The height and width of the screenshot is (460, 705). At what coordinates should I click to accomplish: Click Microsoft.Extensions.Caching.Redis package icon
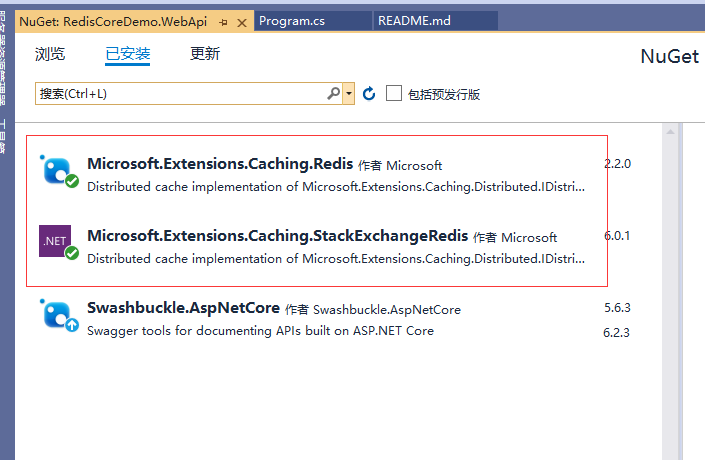point(59,171)
